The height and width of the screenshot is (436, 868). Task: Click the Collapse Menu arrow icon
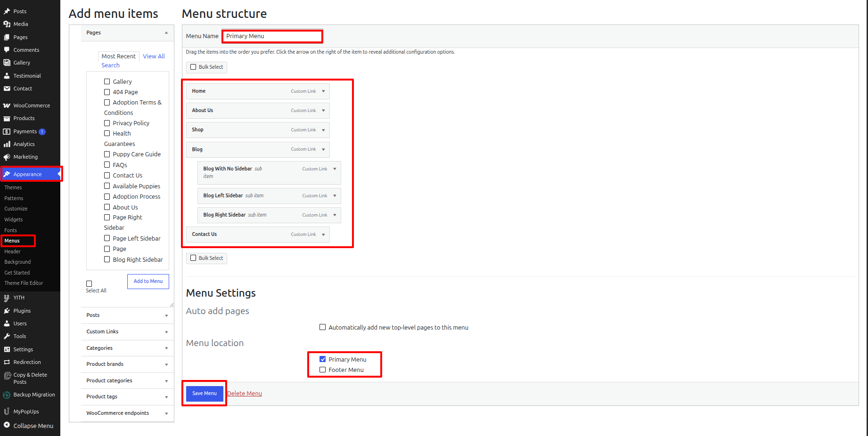coord(7,425)
